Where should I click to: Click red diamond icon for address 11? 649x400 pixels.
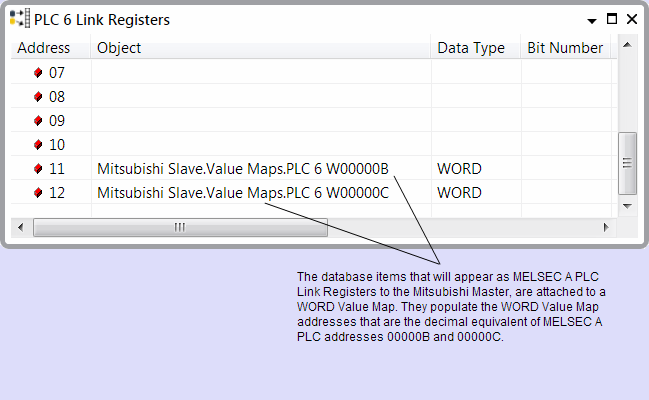(x=38, y=169)
